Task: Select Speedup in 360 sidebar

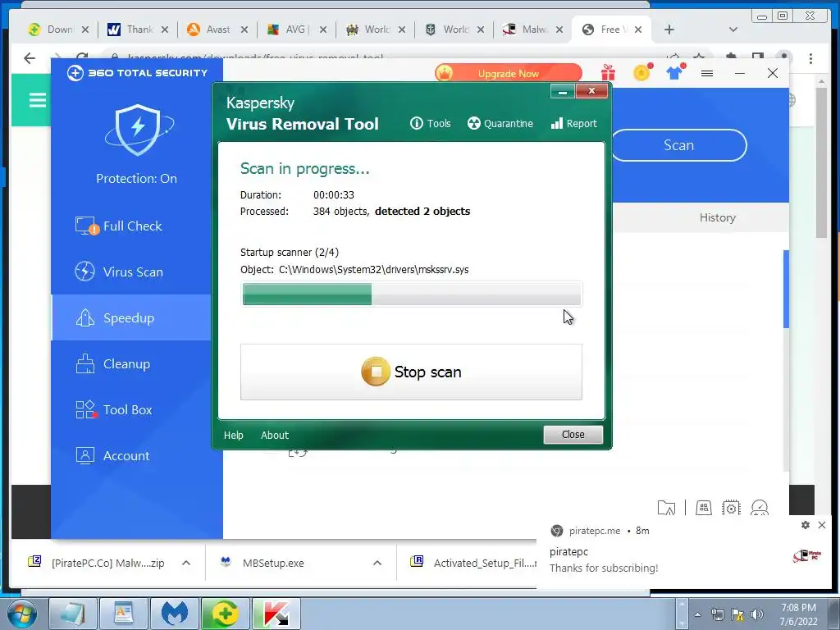Action: pyautogui.click(x=132, y=317)
